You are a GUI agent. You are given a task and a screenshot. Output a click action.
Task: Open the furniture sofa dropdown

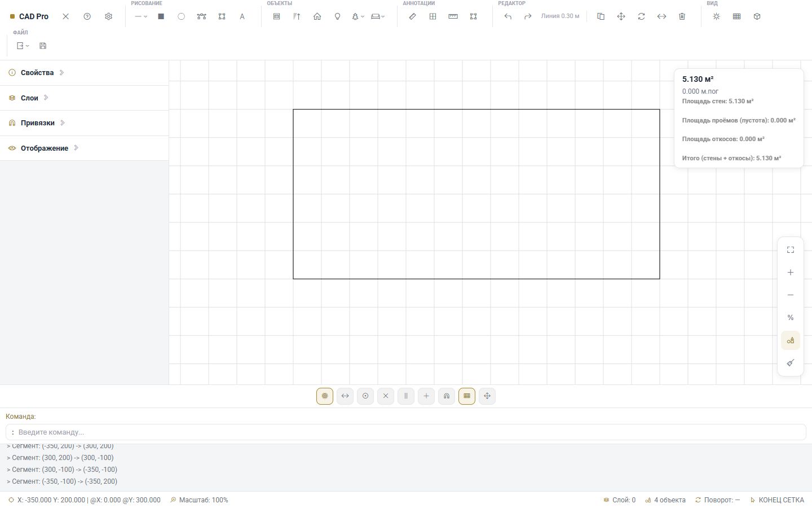tap(378, 16)
